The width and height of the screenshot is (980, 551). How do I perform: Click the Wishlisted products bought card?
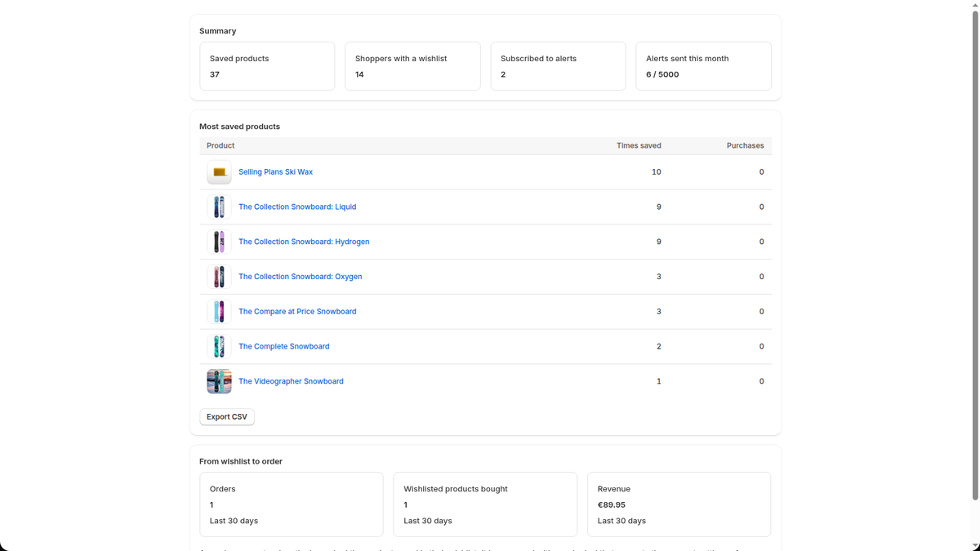[485, 504]
